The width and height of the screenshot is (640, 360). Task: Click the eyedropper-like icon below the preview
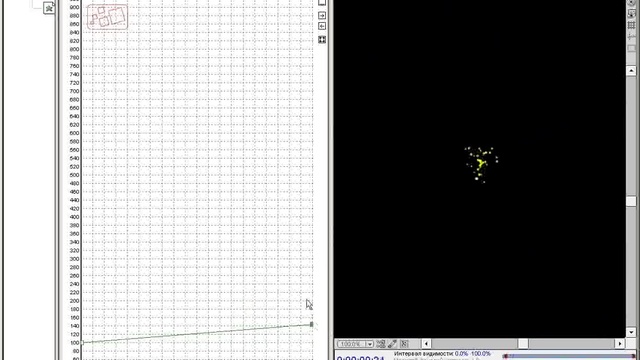pos(393,344)
